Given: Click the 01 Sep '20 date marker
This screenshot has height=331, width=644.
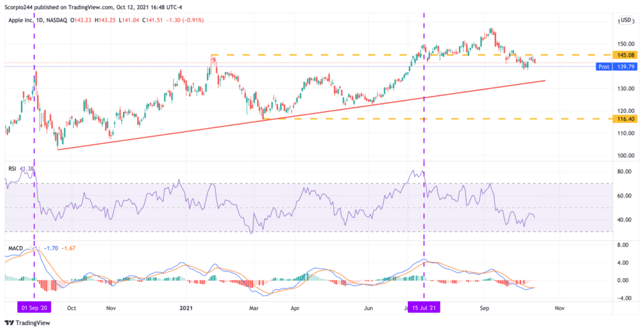Looking at the screenshot, I should click(35, 306).
